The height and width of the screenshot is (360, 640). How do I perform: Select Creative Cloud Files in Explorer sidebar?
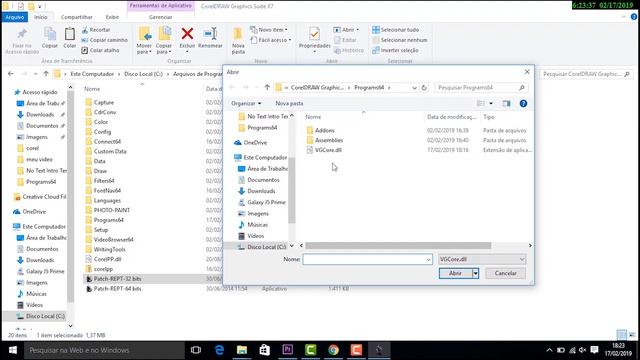tap(40, 197)
